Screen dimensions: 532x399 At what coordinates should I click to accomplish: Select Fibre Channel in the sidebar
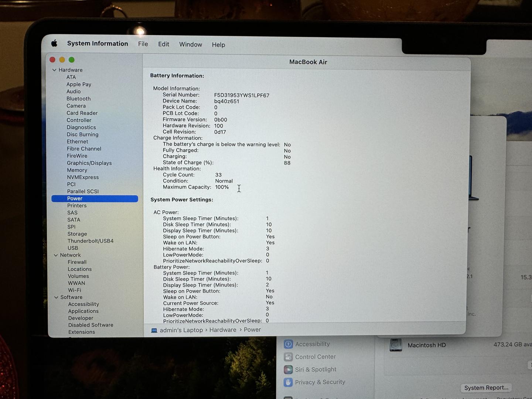click(84, 149)
